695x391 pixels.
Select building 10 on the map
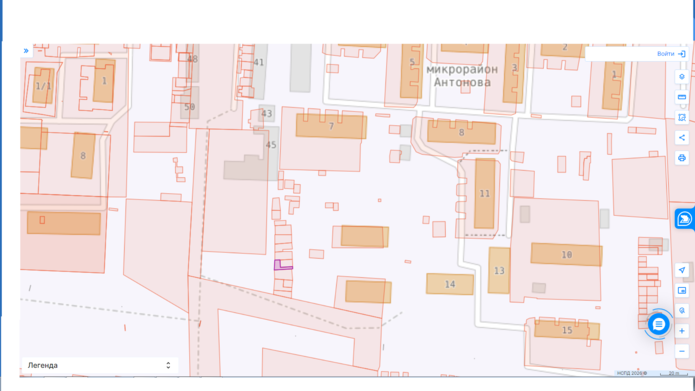[x=566, y=254]
